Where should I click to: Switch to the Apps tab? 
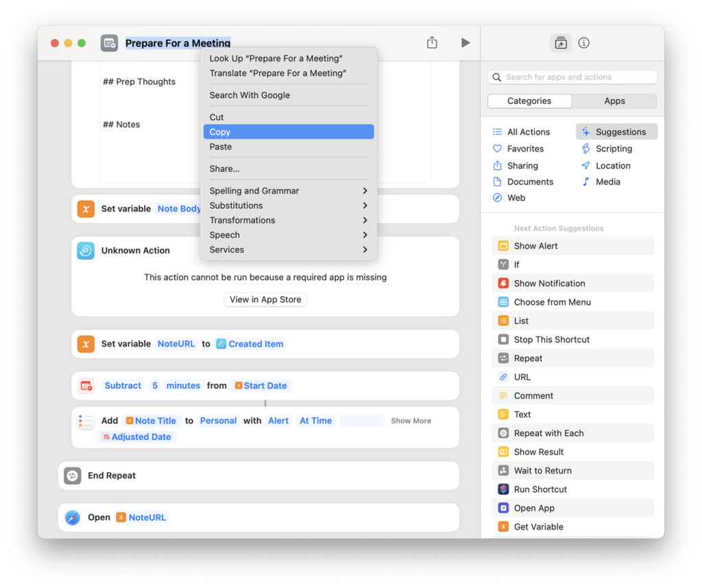pos(614,101)
